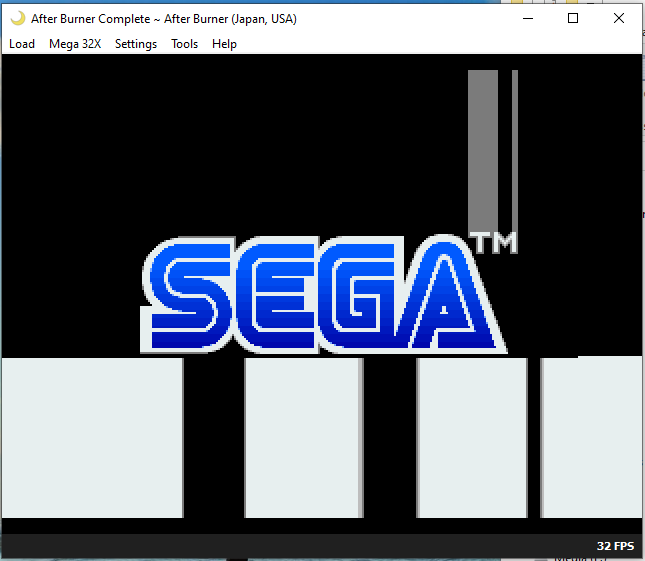Open the Tools menu

[184, 44]
